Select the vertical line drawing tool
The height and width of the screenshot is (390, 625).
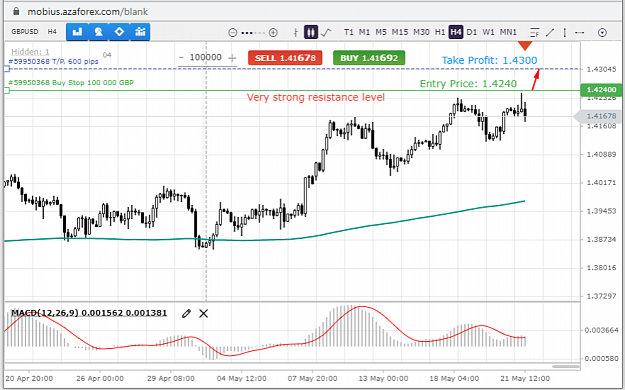565,32
